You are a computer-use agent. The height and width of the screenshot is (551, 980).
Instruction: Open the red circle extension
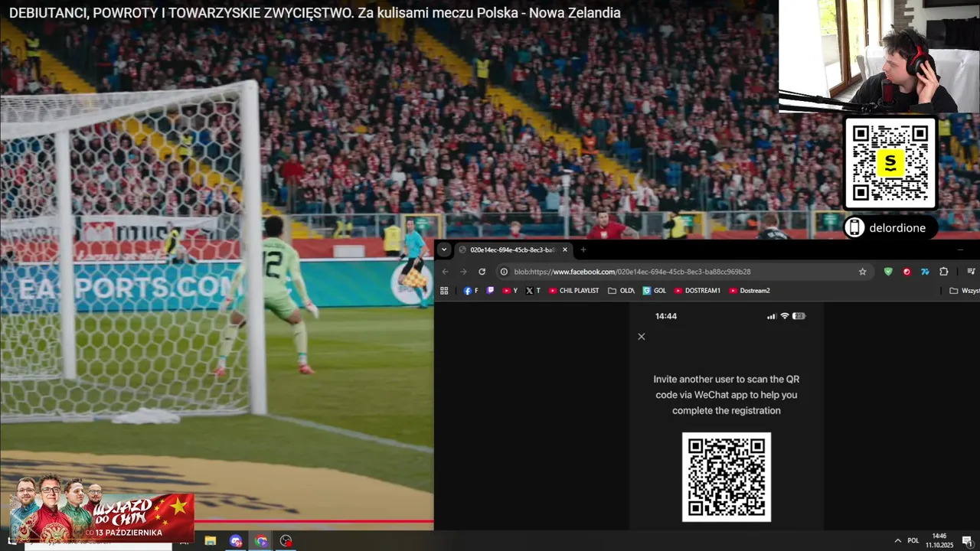(x=906, y=272)
